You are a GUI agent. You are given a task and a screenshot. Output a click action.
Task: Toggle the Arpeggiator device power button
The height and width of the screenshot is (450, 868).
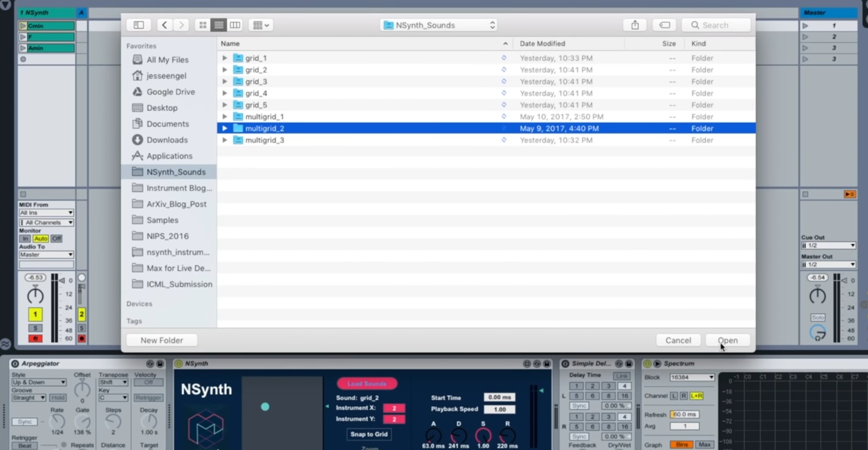pos(15,364)
